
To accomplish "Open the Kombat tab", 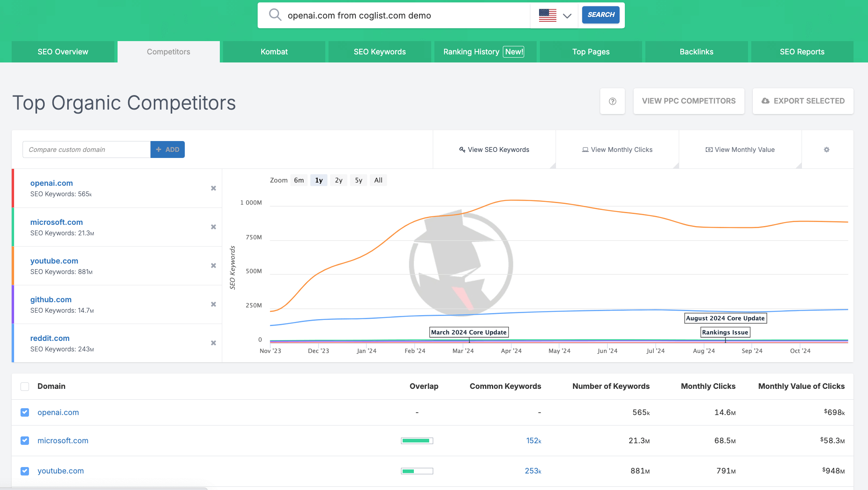I will 274,52.
